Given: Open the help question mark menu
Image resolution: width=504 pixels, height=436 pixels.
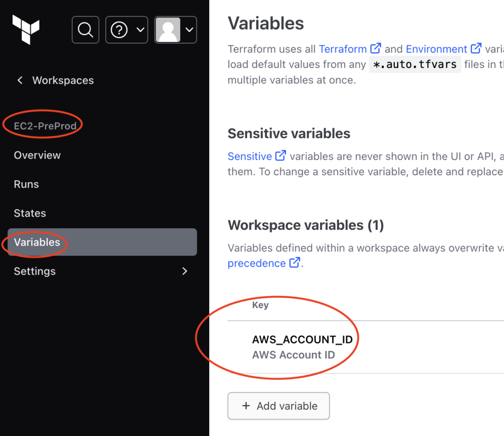Looking at the screenshot, I should (x=126, y=30).
